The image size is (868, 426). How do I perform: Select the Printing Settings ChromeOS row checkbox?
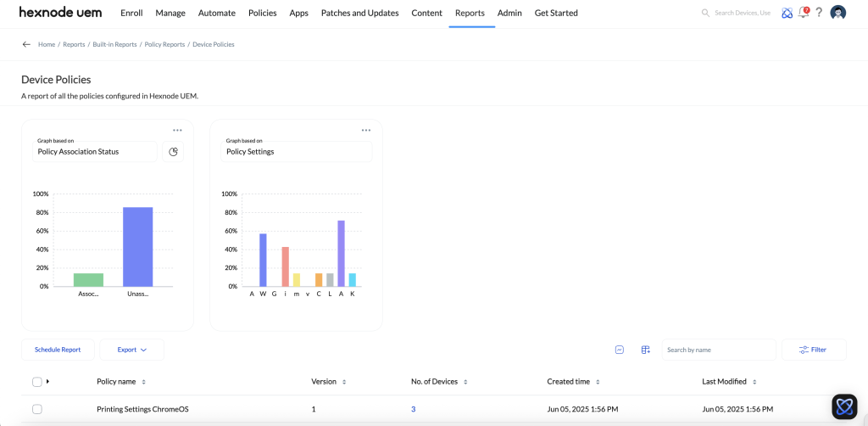(36, 409)
